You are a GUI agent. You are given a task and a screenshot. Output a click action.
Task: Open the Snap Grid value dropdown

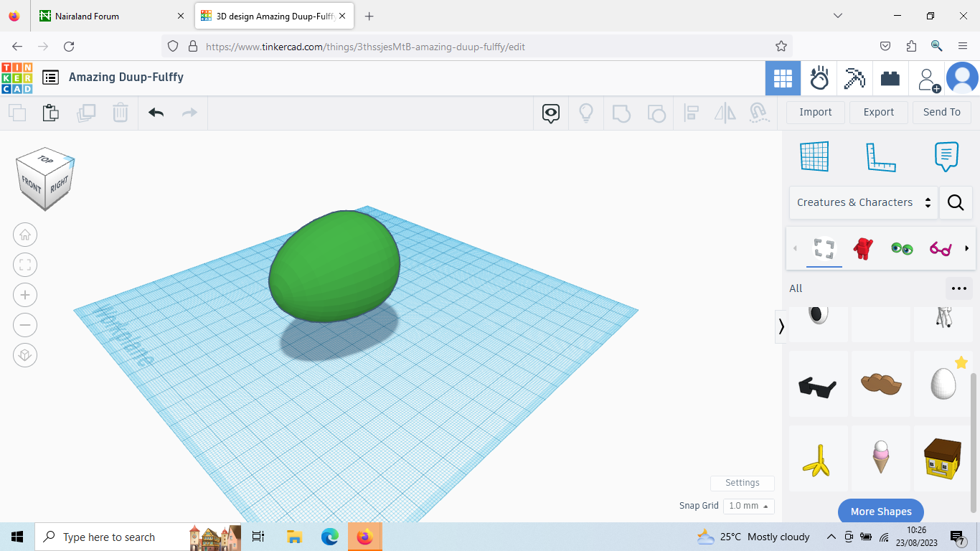coord(748,506)
